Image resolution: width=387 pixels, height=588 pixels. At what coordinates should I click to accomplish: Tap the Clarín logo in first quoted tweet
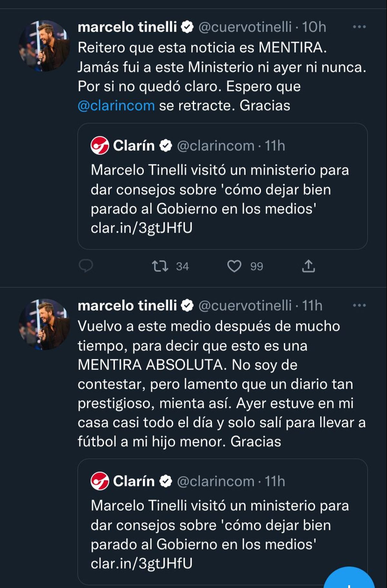[100, 146]
